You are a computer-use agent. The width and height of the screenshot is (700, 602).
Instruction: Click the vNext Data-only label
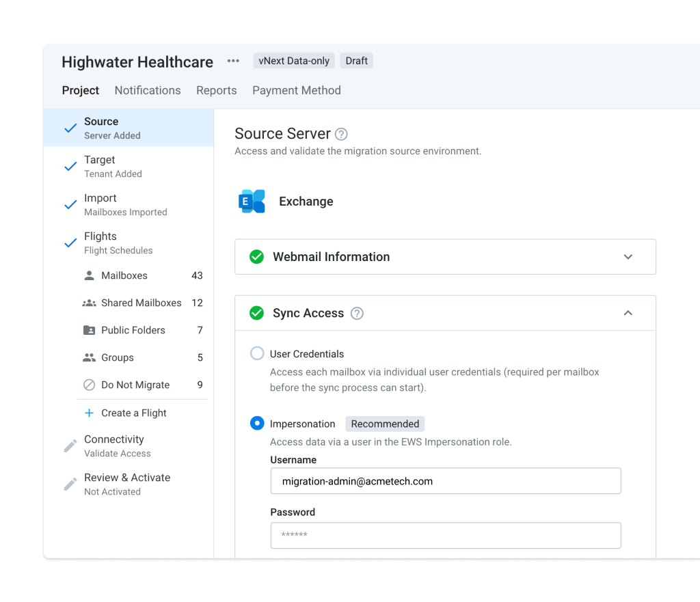[x=293, y=61]
